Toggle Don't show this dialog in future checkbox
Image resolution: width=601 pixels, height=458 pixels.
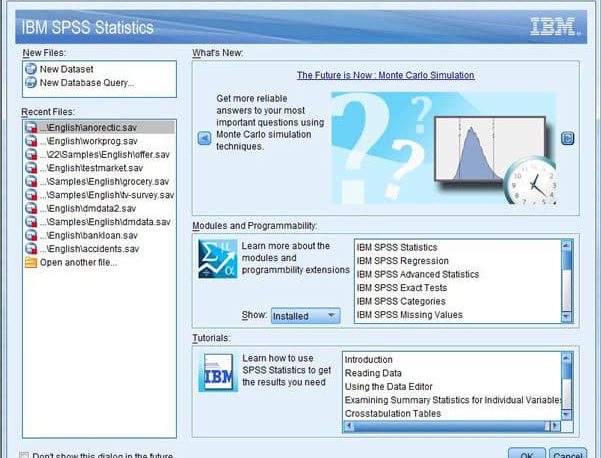25,455
